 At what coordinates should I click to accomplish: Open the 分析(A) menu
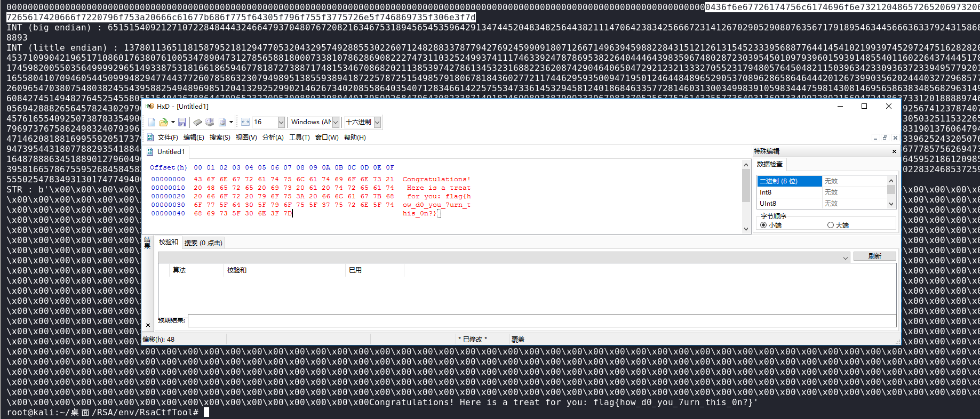click(273, 138)
